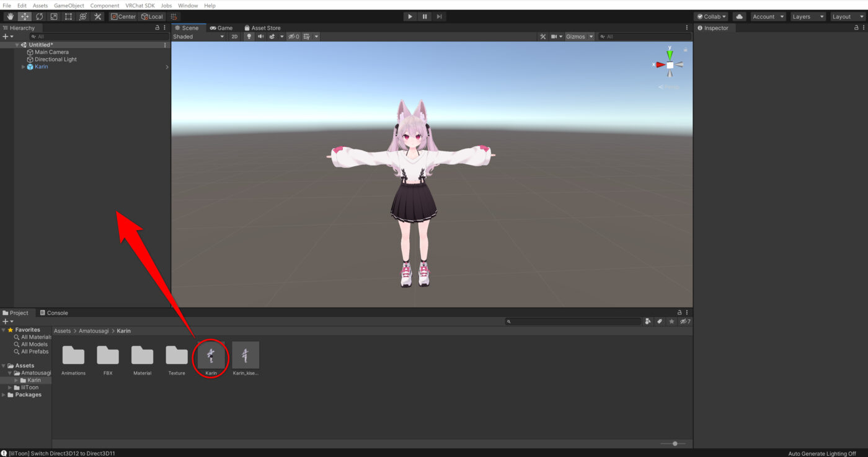Image resolution: width=868 pixels, height=457 pixels.
Task: Toggle the Hierarchy panel lock icon
Action: (x=157, y=28)
